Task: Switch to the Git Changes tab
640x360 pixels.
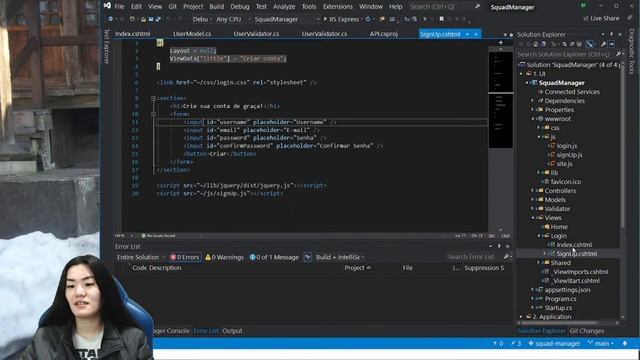Action: pyautogui.click(x=587, y=331)
